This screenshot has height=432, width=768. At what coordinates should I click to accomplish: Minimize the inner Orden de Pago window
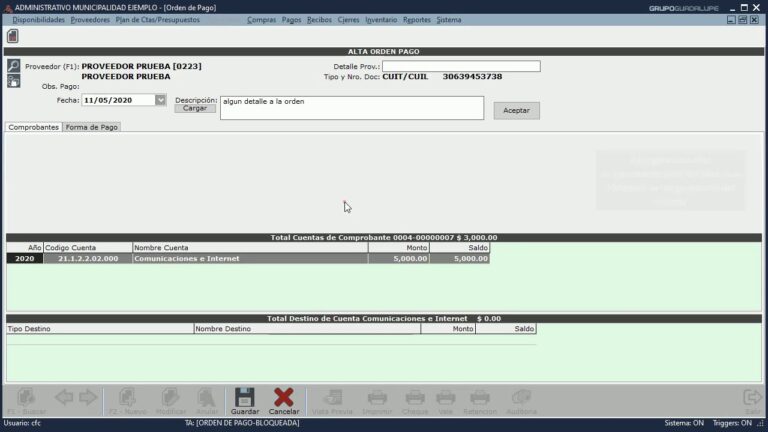click(731, 20)
